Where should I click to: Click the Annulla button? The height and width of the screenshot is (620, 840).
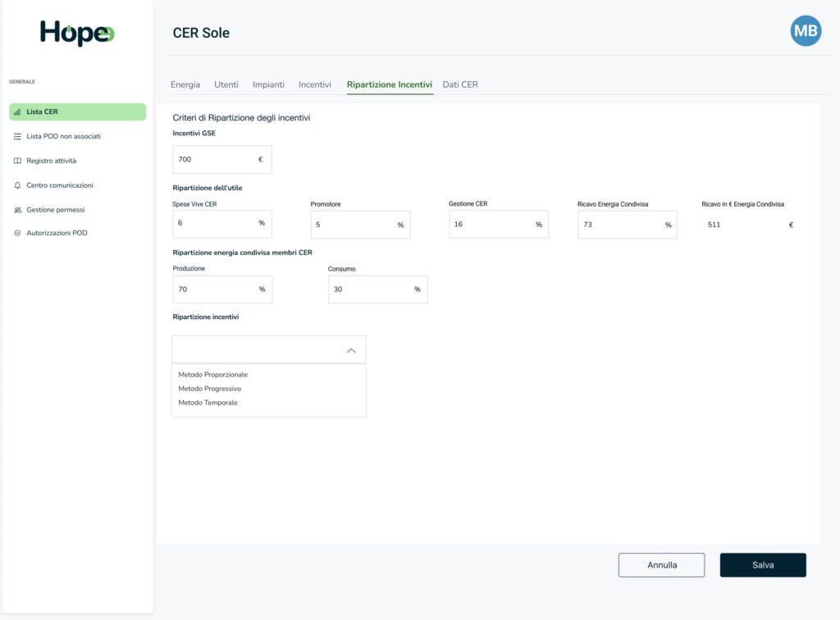pyautogui.click(x=661, y=565)
